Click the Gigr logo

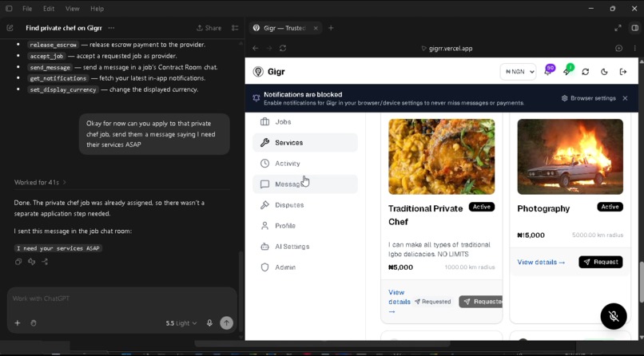[269, 72]
